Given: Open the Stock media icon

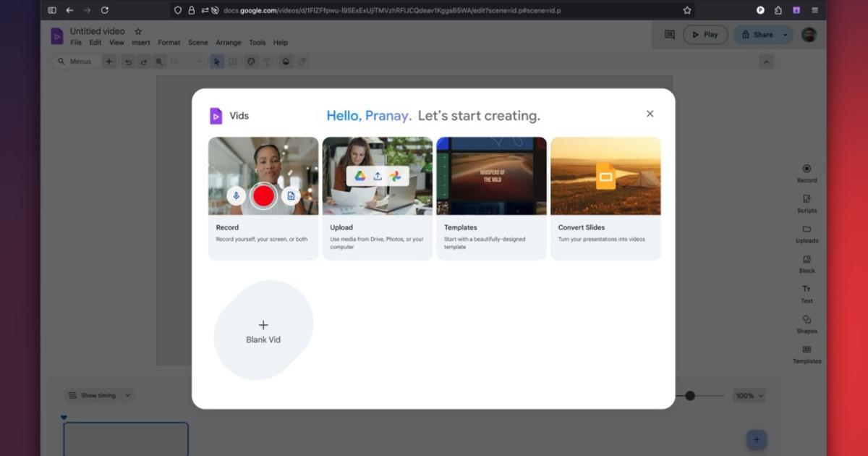Looking at the screenshot, I should point(807,259).
